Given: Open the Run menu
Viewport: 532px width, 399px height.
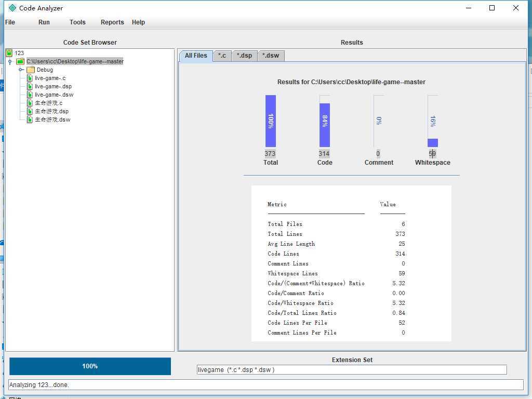Looking at the screenshot, I should pyautogui.click(x=44, y=22).
